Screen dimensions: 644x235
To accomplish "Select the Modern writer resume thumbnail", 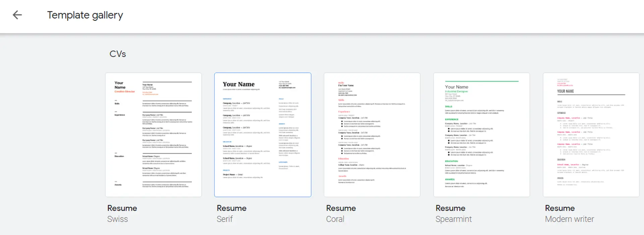I will point(591,135).
